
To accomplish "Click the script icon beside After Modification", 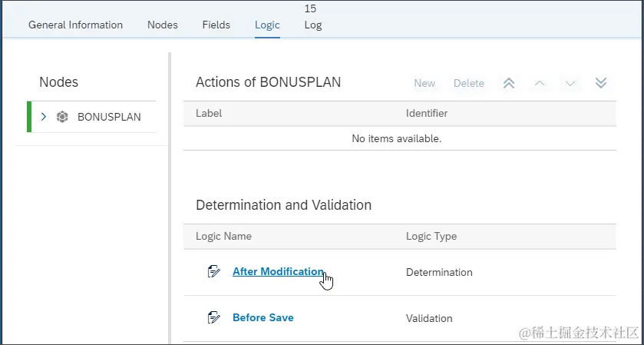I will (214, 271).
